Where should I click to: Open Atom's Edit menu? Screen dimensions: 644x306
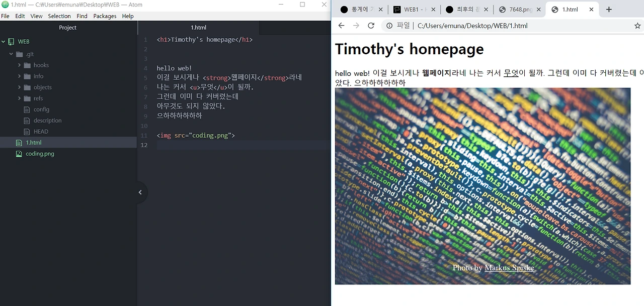[x=20, y=16]
